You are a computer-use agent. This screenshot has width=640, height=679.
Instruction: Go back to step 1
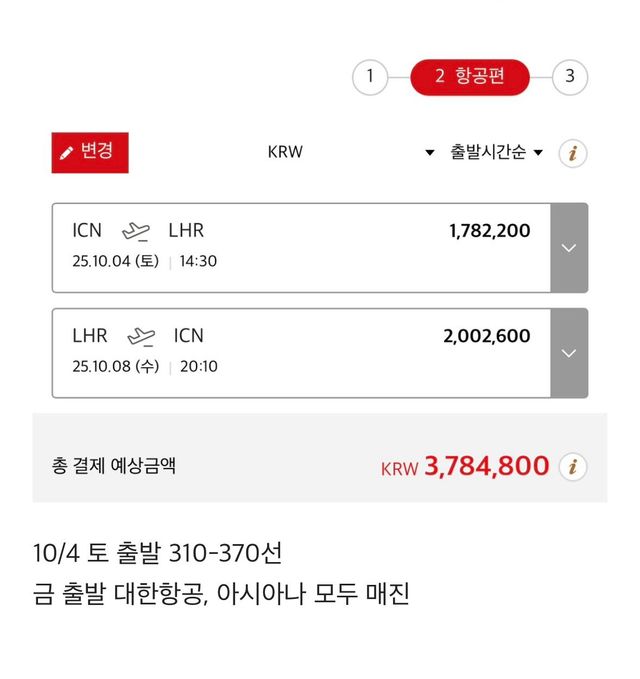click(x=370, y=76)
